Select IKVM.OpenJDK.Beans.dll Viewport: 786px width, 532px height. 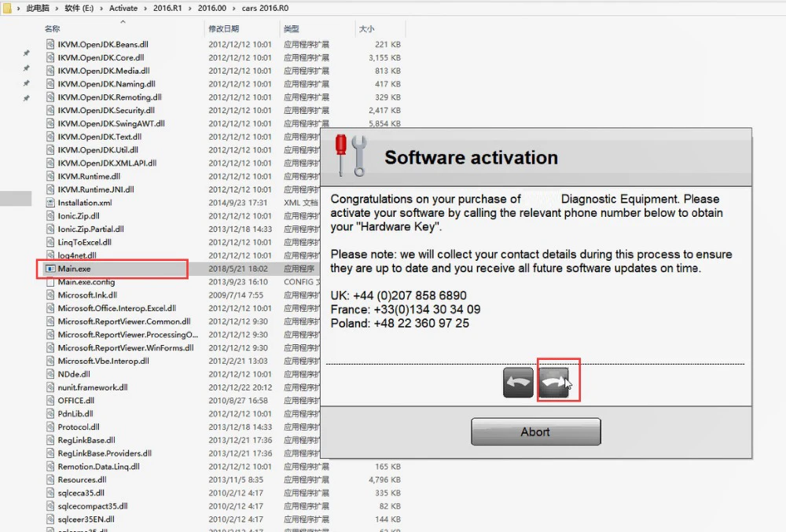coord(103,45)
